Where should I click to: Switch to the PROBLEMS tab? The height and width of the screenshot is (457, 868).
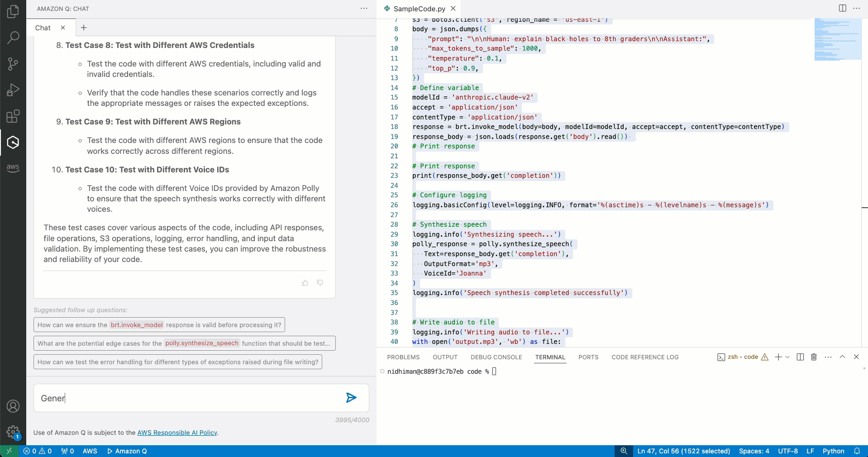coord(403,357)
